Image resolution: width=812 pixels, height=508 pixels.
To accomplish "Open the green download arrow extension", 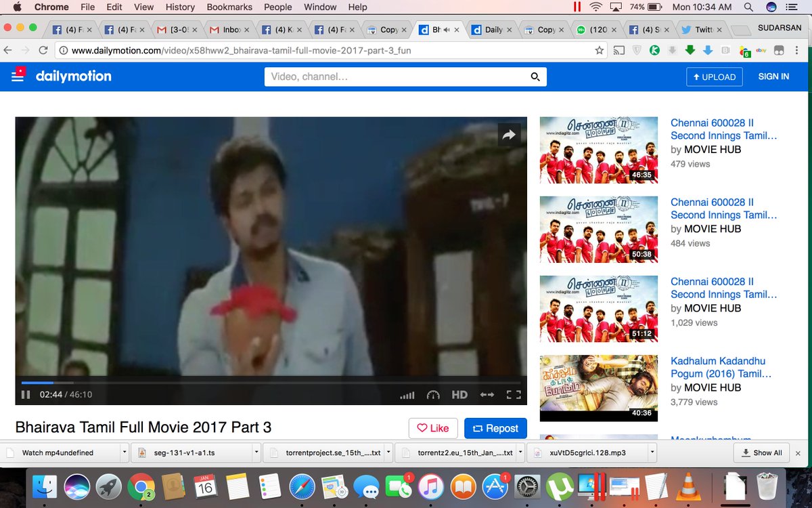I will pyautogui.click(x=690, y=50).
